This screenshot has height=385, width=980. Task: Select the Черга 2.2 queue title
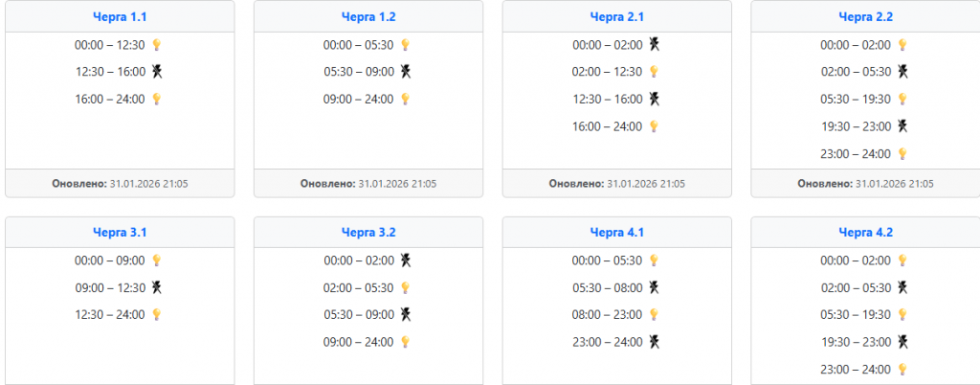coord(866,16)
